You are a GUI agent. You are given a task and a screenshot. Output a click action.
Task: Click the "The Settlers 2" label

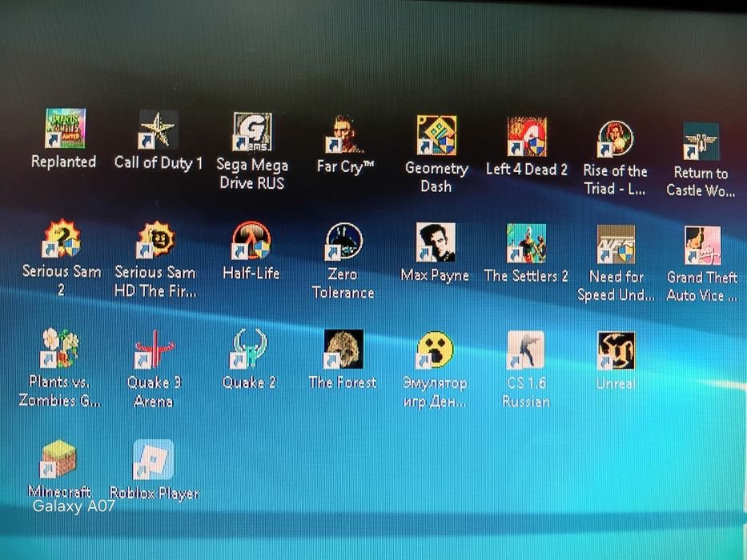coord(526,276)
